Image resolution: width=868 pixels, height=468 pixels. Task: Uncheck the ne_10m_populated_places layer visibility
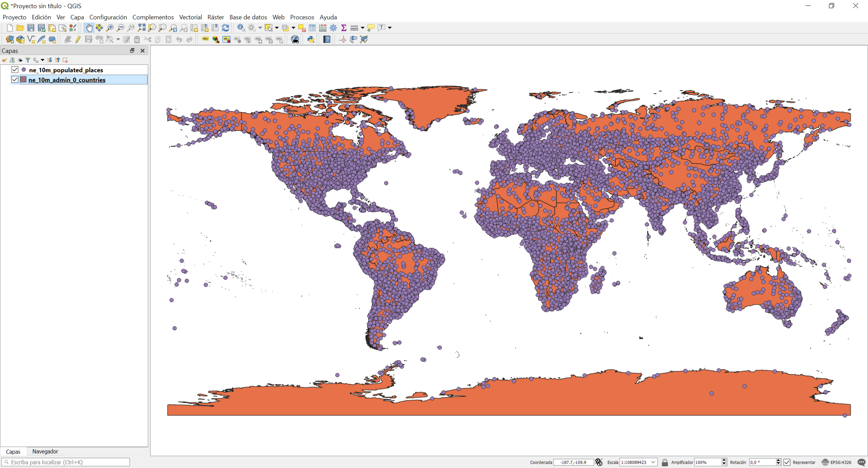point(15,70)
